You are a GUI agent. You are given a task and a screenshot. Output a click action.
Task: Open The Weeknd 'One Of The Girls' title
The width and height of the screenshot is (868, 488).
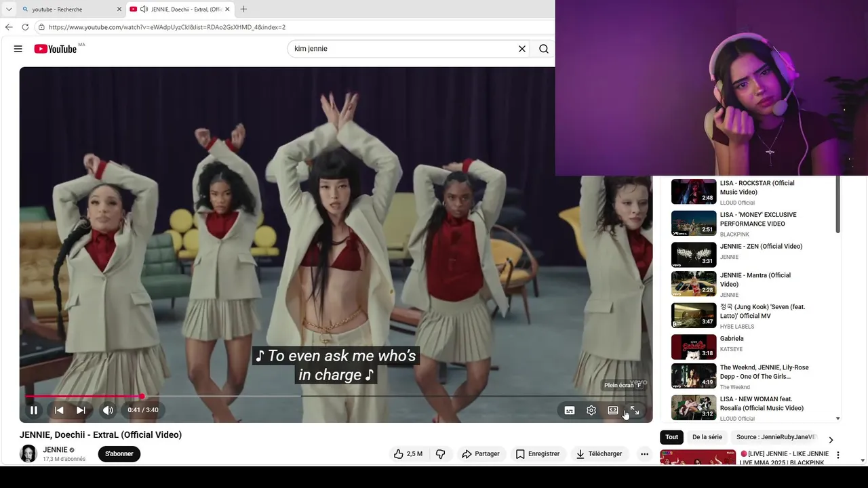(764, 372)
